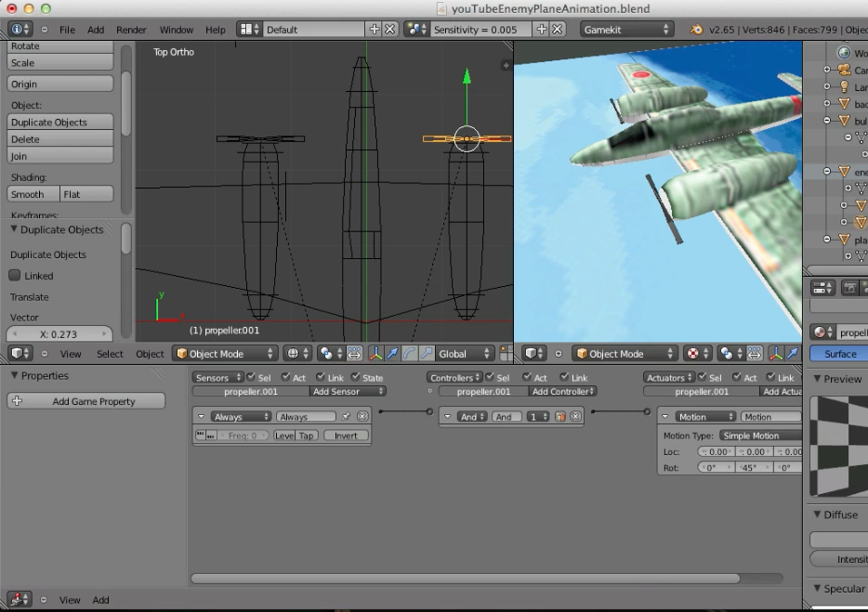Open the Window menu in top bar
868x612 pixels.
(176, 30)
